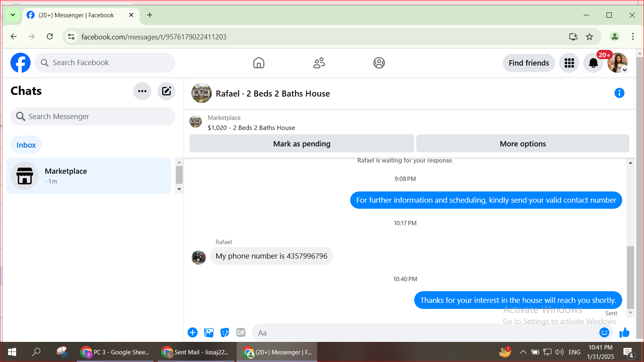644x362 pixels.
Task: Open the ENG language switcher
Action: coord(574,352)
